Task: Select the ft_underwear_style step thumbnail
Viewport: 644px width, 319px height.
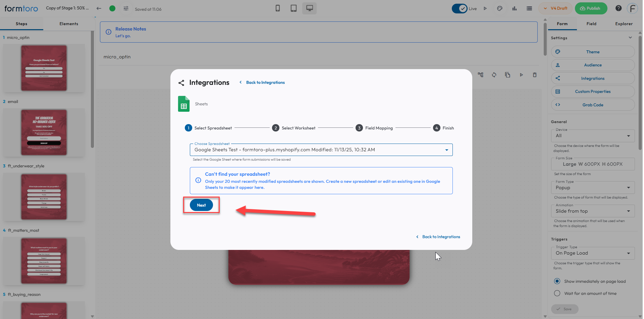Action: pos(44,197)
